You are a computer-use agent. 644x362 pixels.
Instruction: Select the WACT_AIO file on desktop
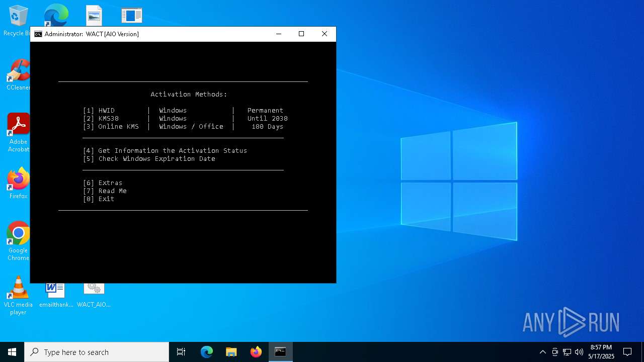[x=94, y=296]
